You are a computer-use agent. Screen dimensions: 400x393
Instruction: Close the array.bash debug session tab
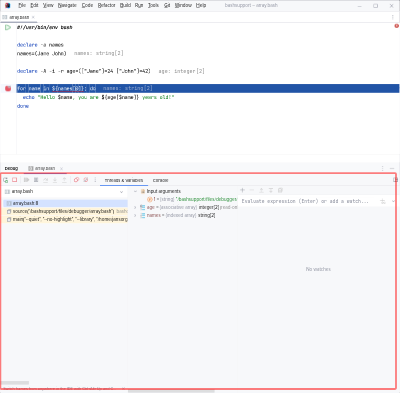[x=61, y=169]
